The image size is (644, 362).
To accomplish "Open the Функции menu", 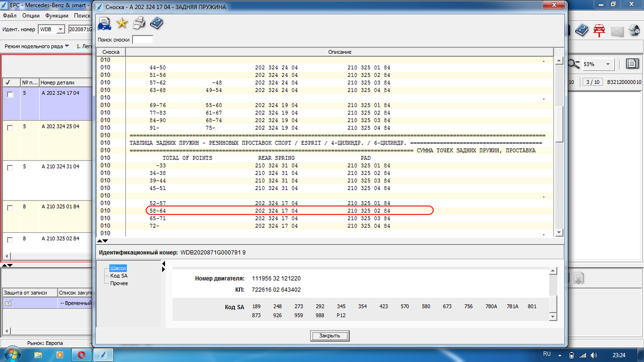I will tap(57, 16).
